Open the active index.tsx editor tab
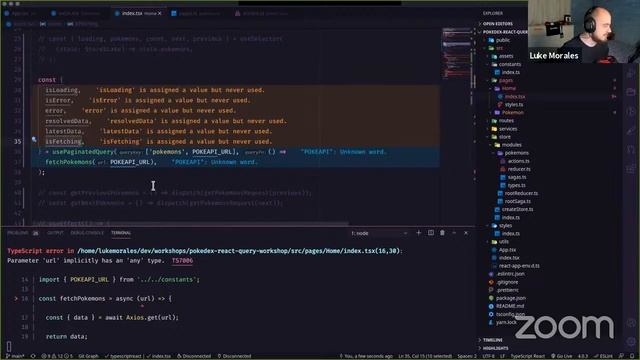The width and height of the screenshot is (640, 360). pos(138,13)
